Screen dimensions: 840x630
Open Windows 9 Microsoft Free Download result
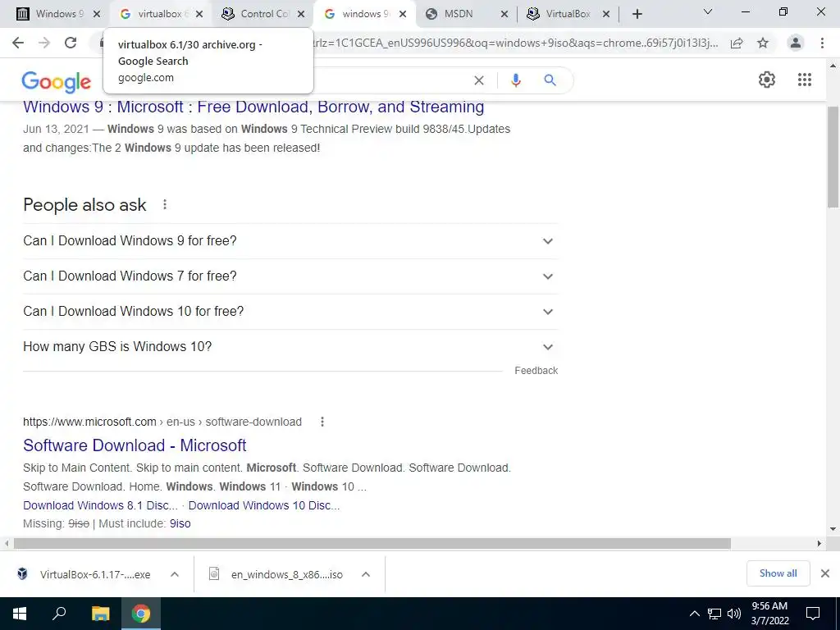click(x=253, y=107)
